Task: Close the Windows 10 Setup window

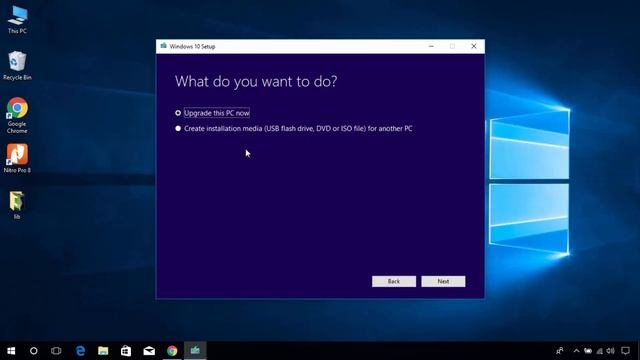Action: [474, 46]
